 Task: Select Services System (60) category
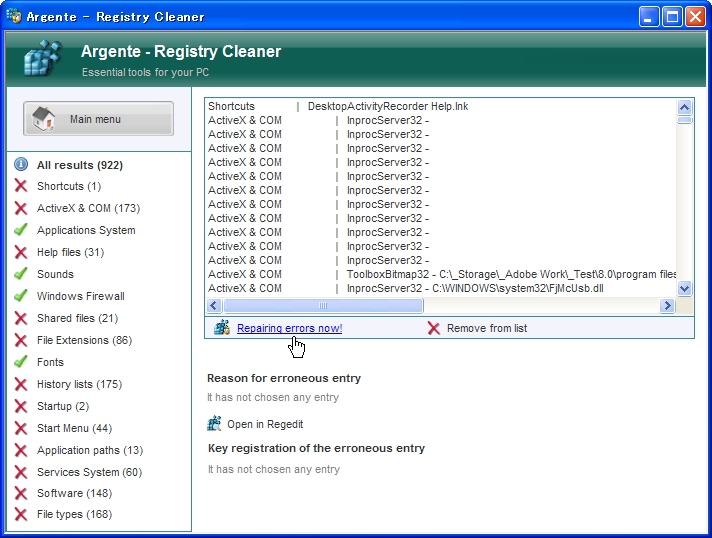[89, 472]
